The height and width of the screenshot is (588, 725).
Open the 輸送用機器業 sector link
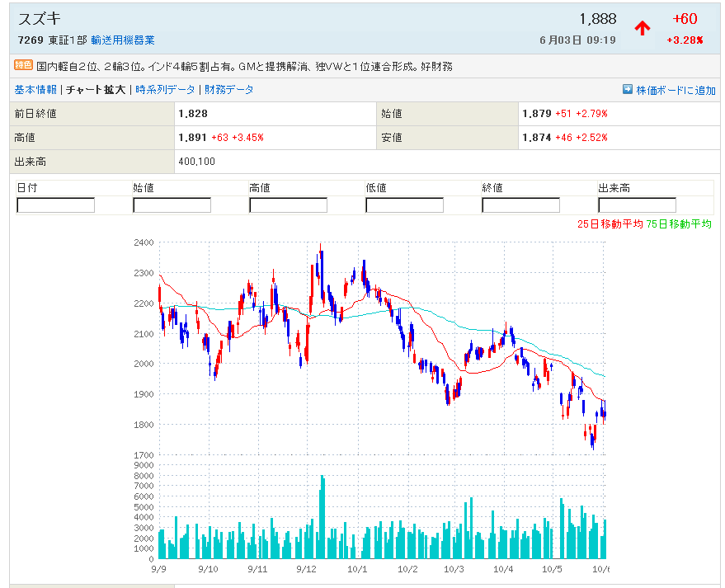point(122,40)
